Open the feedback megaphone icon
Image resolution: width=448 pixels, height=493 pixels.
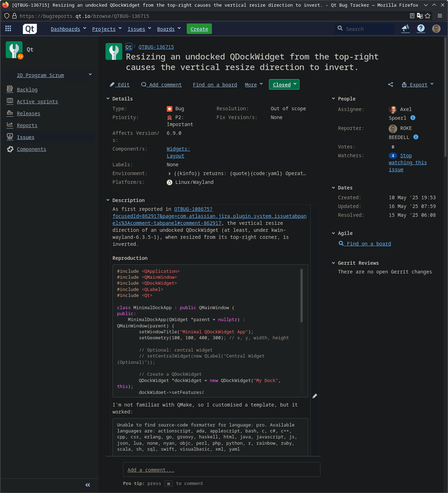[406, 29]
